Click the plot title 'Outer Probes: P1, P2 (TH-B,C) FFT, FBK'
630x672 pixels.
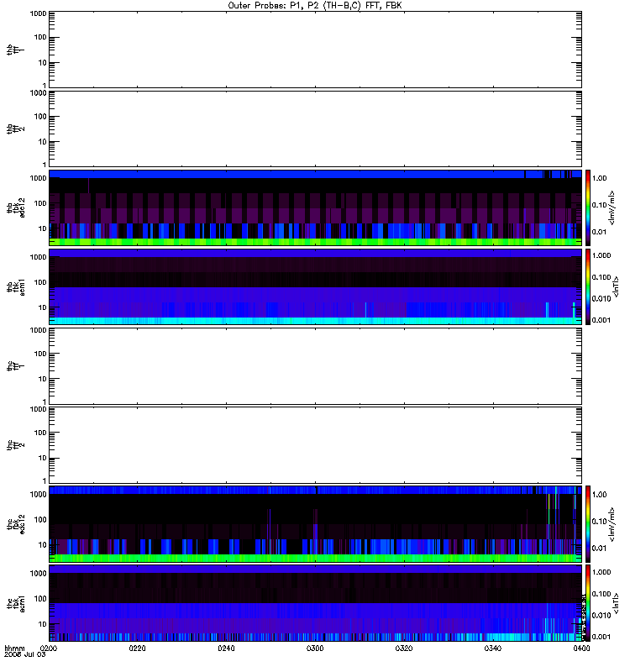pos(315,6)
